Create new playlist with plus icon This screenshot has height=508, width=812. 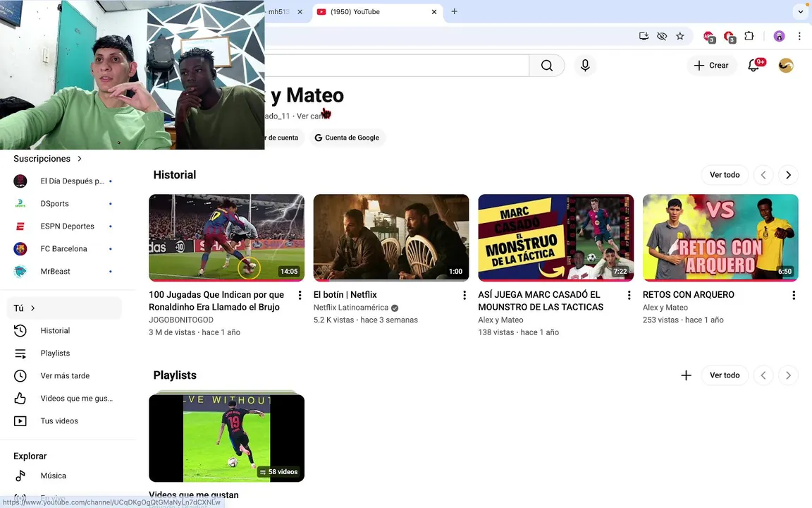686,375
